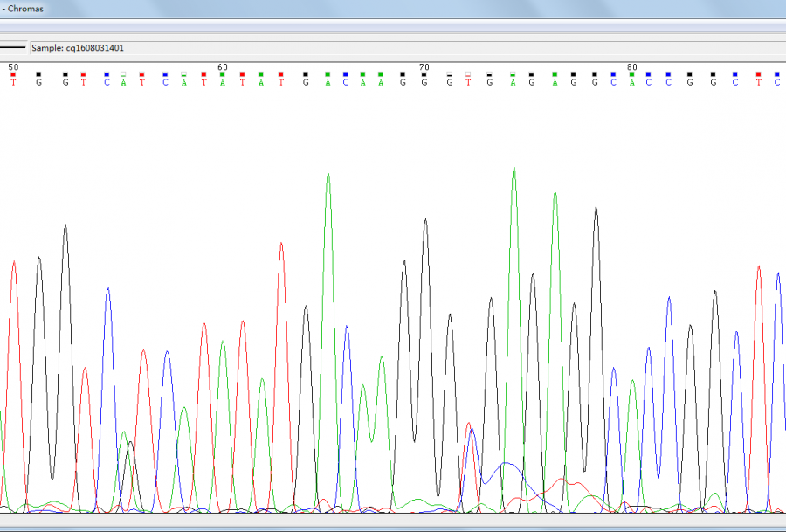
Task: Select base T at sequence position 86
Action: (x=758, y=82)
